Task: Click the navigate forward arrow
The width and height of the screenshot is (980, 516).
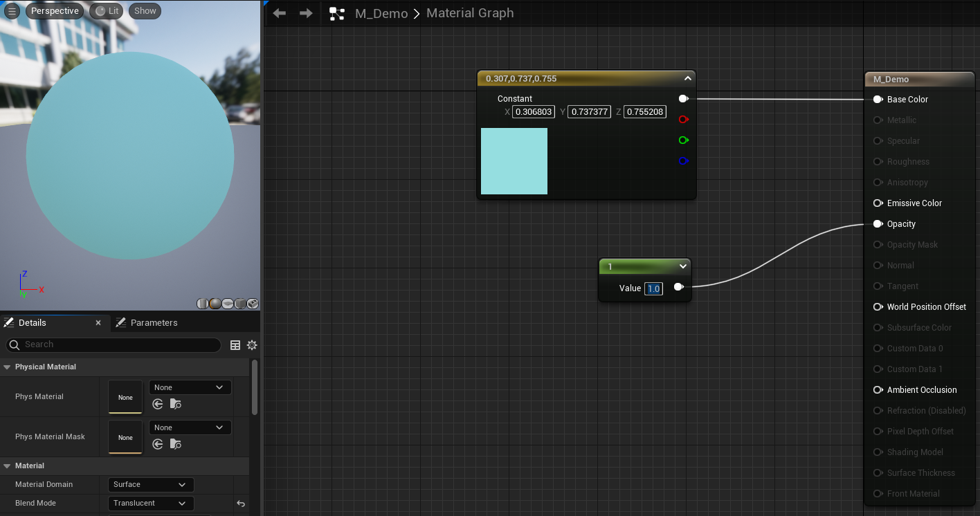Action: [x=306, y=13]
